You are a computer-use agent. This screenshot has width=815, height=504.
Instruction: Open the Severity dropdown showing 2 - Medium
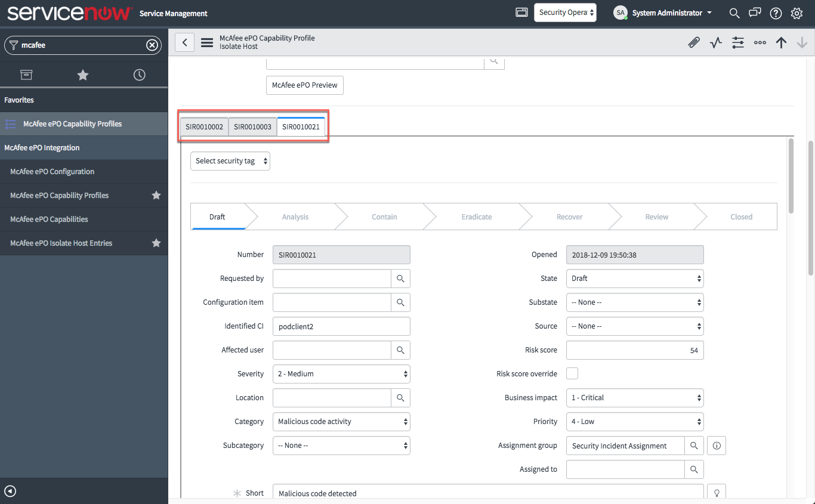[341, 374]
